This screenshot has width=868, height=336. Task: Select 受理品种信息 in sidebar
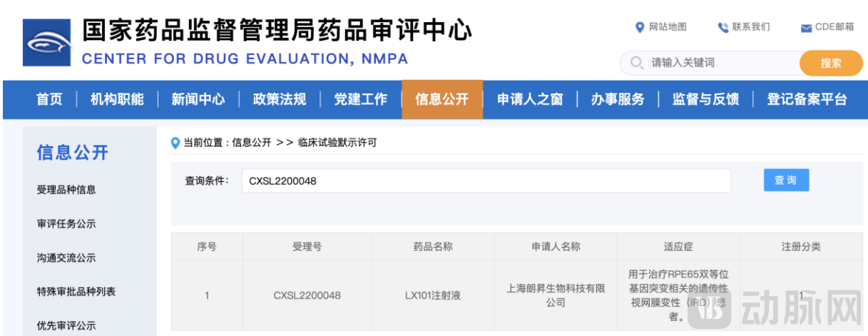point(66,190)
